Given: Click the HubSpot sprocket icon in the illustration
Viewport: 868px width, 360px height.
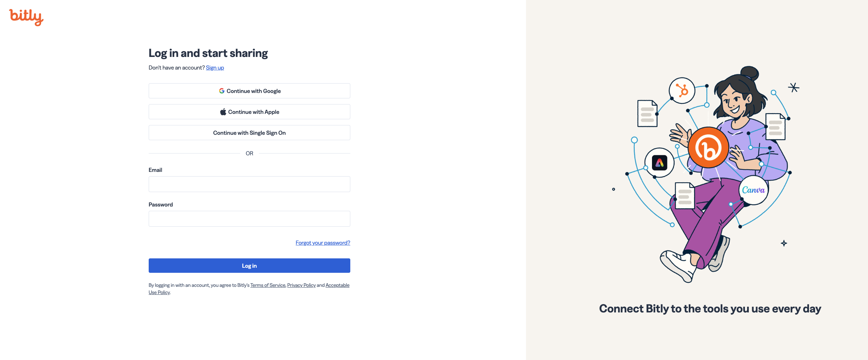Looking at the screenshot, I should tap(682, 91).
